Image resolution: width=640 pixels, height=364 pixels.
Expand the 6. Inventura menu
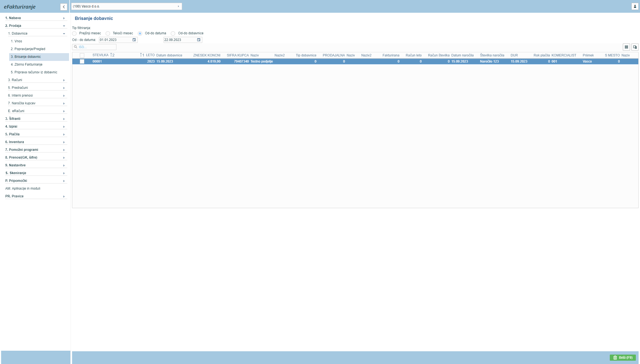(x=36, y=142)
